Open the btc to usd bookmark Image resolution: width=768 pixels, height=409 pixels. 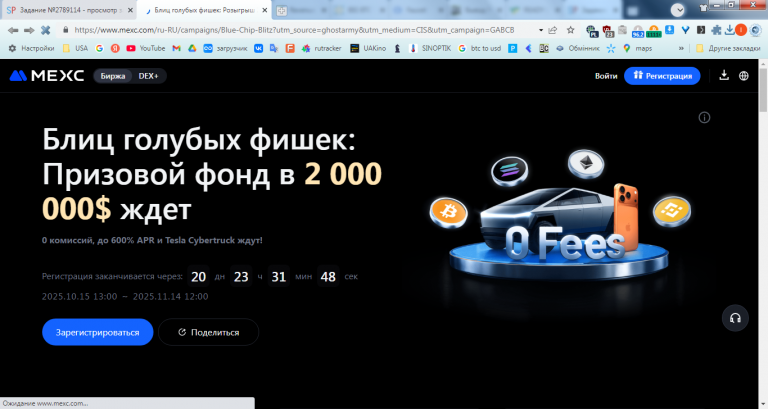(x=480, y=48)
